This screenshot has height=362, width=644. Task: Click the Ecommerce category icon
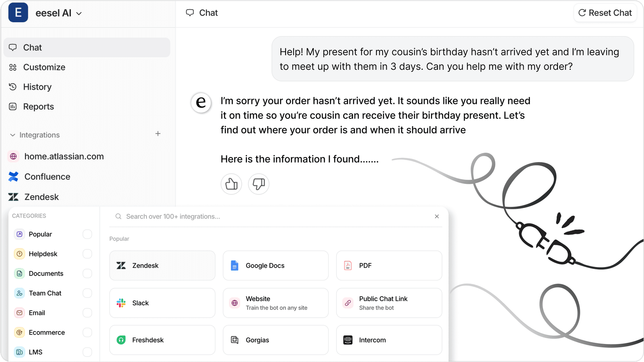tap(20, 333)
